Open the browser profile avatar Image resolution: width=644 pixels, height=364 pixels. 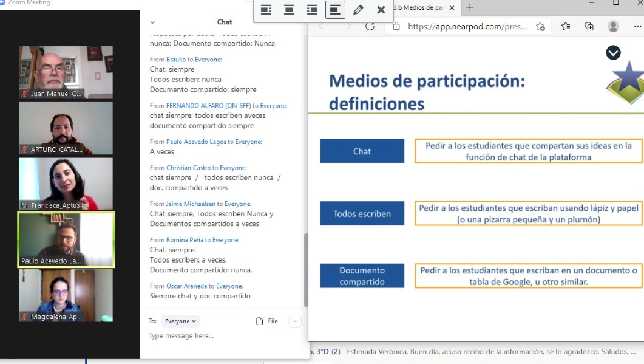[614, 26]
